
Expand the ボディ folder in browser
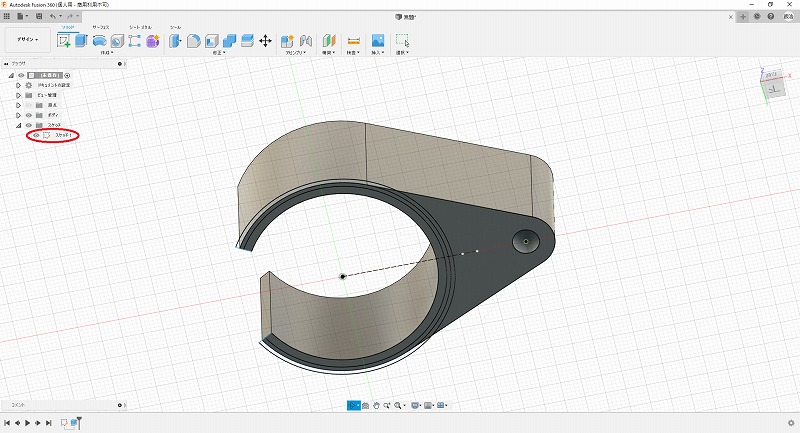[18, 115]
